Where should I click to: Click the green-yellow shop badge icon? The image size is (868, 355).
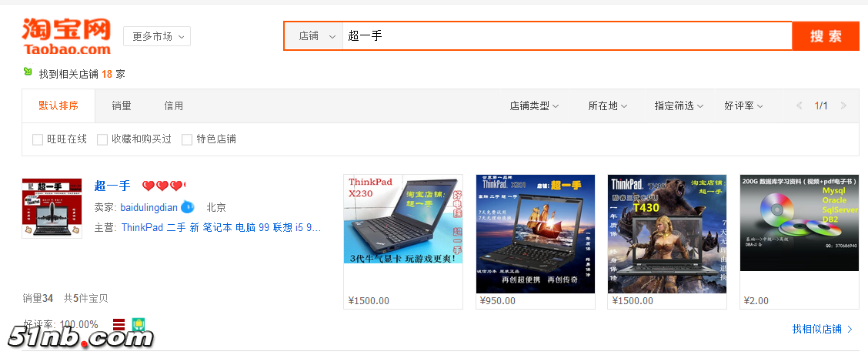(138, 324)
